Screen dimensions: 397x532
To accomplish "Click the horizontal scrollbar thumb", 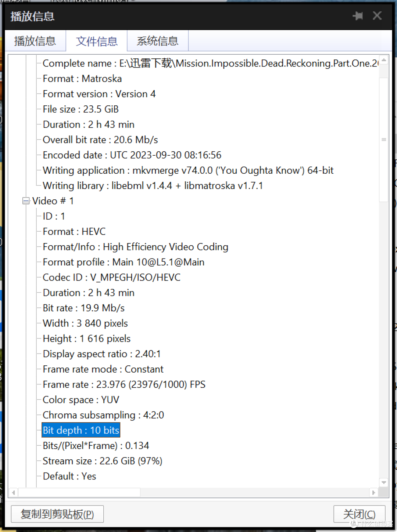I will [79, 492].
